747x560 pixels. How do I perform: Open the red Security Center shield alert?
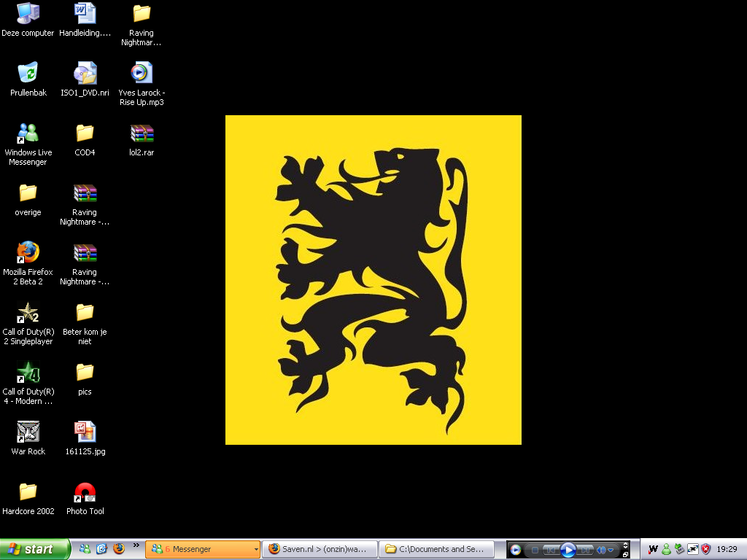click(x=705, y=550)
